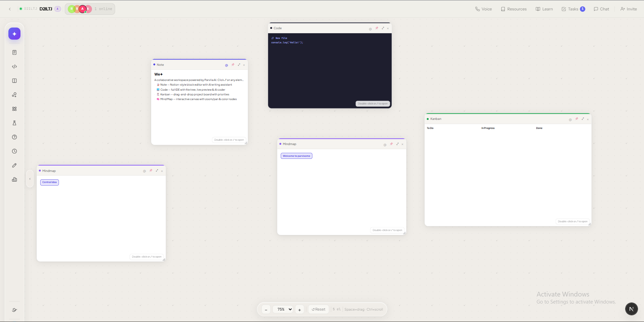
Task: Open the Resources menu
Action: point(514,9)
